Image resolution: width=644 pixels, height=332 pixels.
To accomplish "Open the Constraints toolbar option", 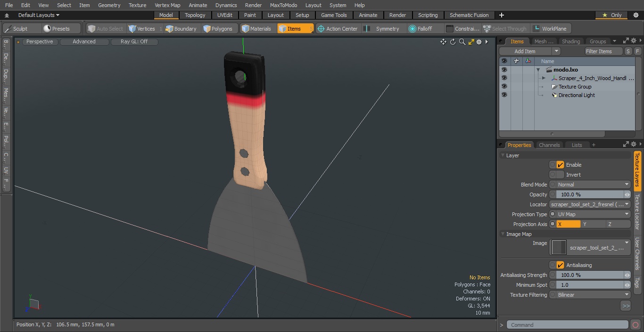I will pos(462,29).
